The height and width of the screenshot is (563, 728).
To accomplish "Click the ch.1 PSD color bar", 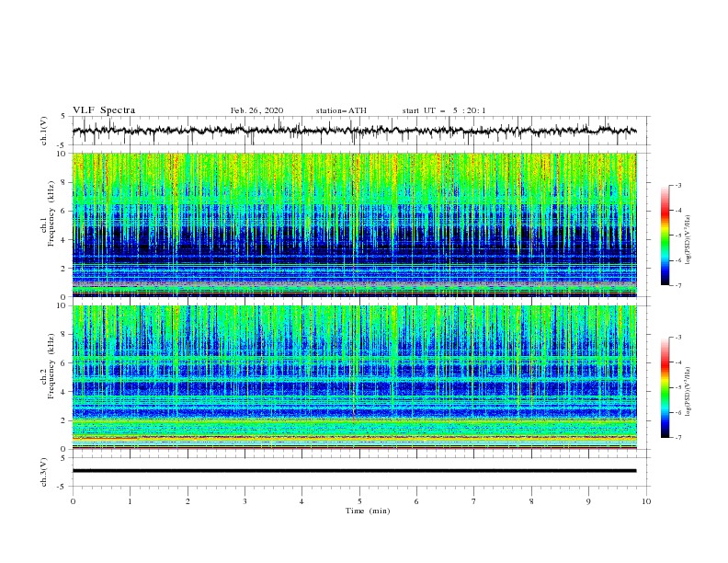I will coord(665,236).
